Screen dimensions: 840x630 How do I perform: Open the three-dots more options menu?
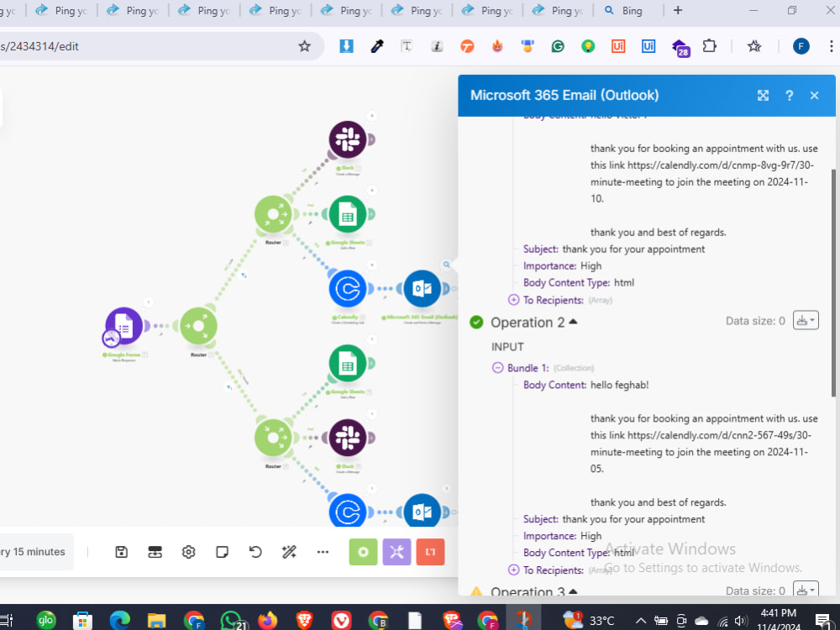click(x=323, y=552)
